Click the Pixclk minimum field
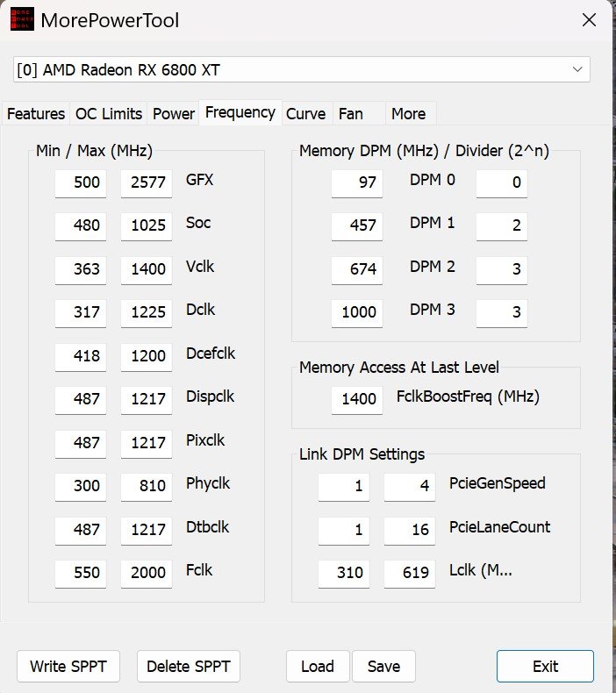 point(81,443)
